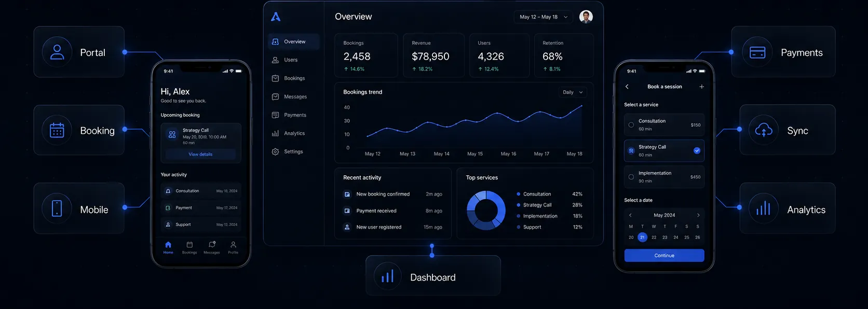Click the Payment received activity row
This screenshot has width=868, height=309.
(x=393, y=211)
